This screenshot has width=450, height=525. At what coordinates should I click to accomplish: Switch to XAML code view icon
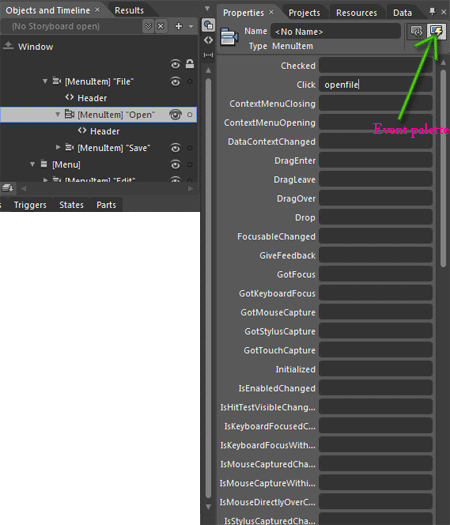[x=208, y=40]
